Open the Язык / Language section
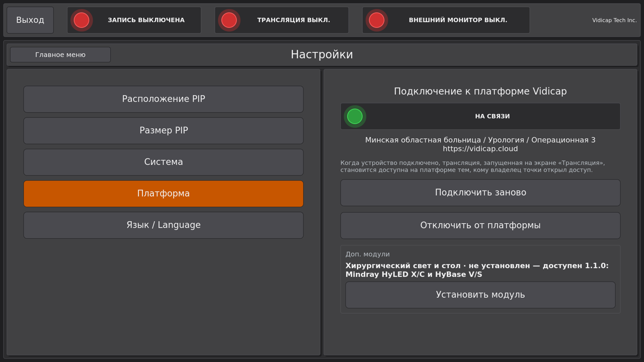The width and height of the screenshot is (644, 362). coord(164,225)
